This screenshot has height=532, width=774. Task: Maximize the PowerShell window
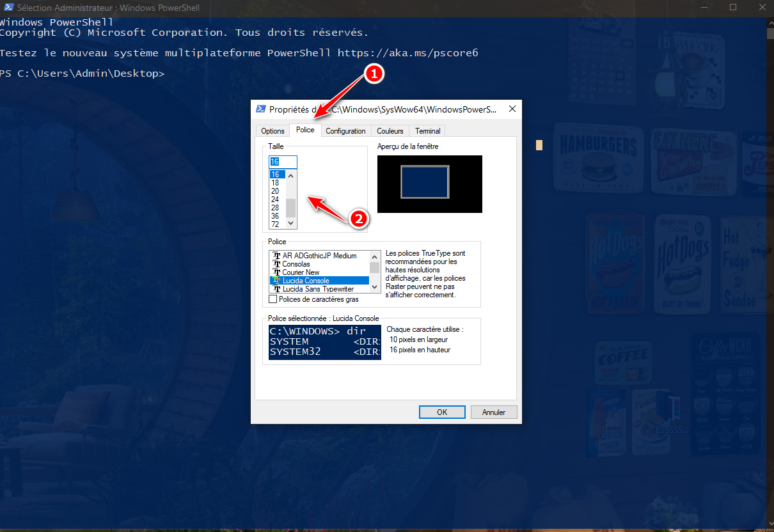pyautogui.click(x=733, y=8)
